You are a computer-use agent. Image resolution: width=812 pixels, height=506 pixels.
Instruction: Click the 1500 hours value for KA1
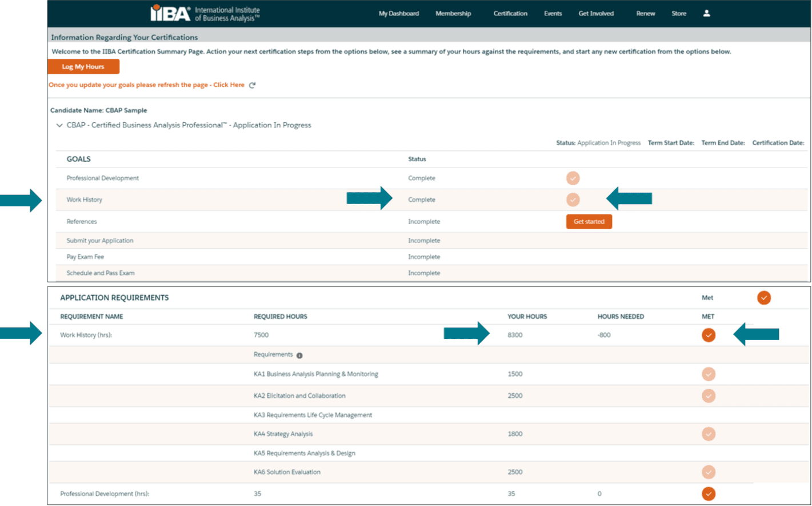[x=515, y=374]
